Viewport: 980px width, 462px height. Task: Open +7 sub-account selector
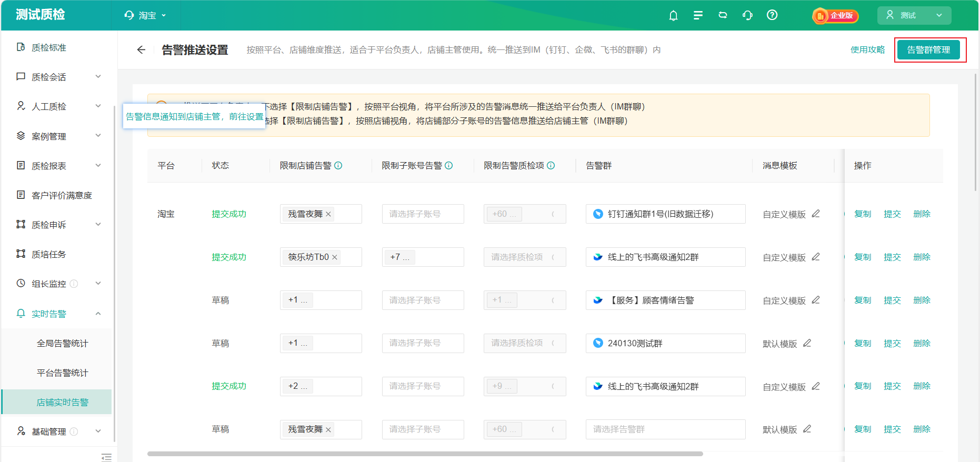coord(423,257)
